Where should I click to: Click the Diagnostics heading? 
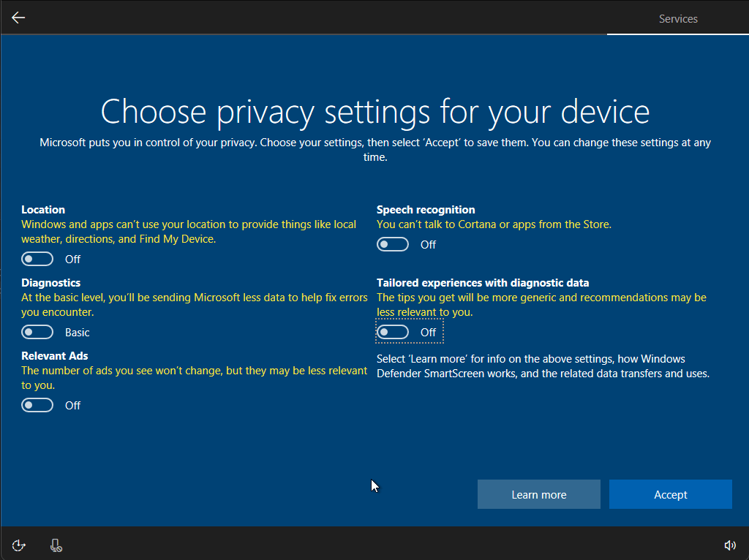point(50,283)
